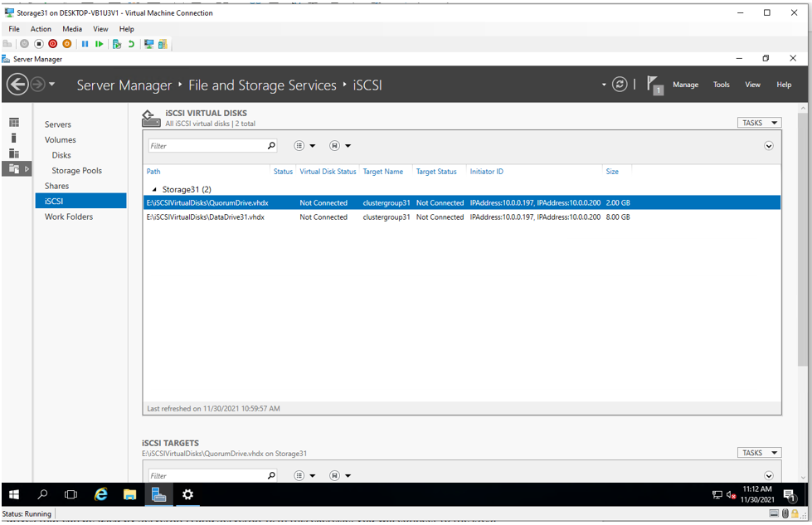Screen dimensions: 812x525
Task: Select Disks in navigation pane
Action: click(61, 155)
